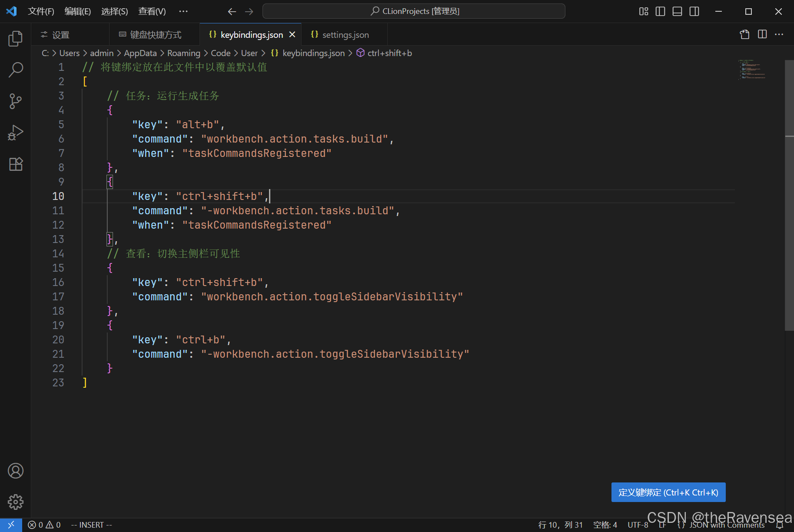Click the CLionProjects command center search box
794x532 pixels.
[414, 11]
